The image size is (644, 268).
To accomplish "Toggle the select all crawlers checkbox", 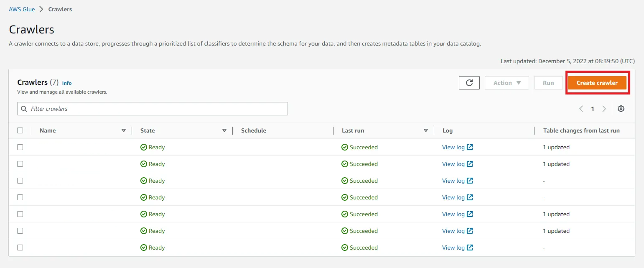I will tap(20, 130).
